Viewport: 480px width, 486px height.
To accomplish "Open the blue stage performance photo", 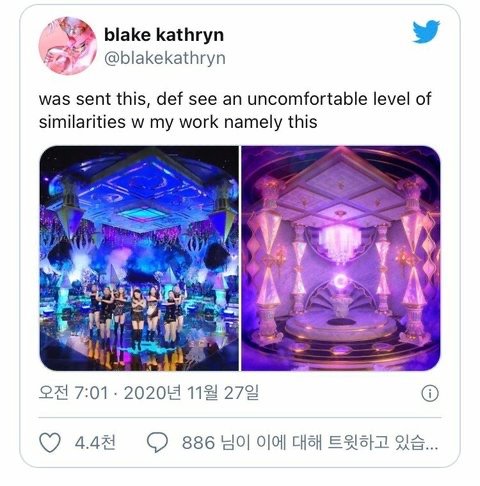I will click(139, 258).
